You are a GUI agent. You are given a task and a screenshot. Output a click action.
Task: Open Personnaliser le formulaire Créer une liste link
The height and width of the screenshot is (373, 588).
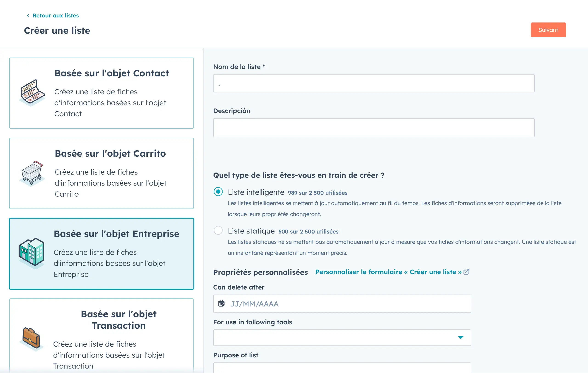388,272
